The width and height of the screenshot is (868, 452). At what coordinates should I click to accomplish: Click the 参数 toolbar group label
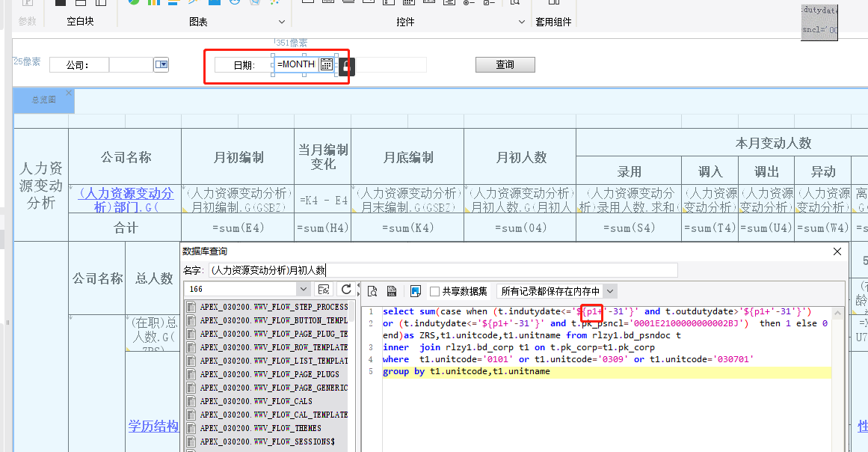click(x=27, y=22)
